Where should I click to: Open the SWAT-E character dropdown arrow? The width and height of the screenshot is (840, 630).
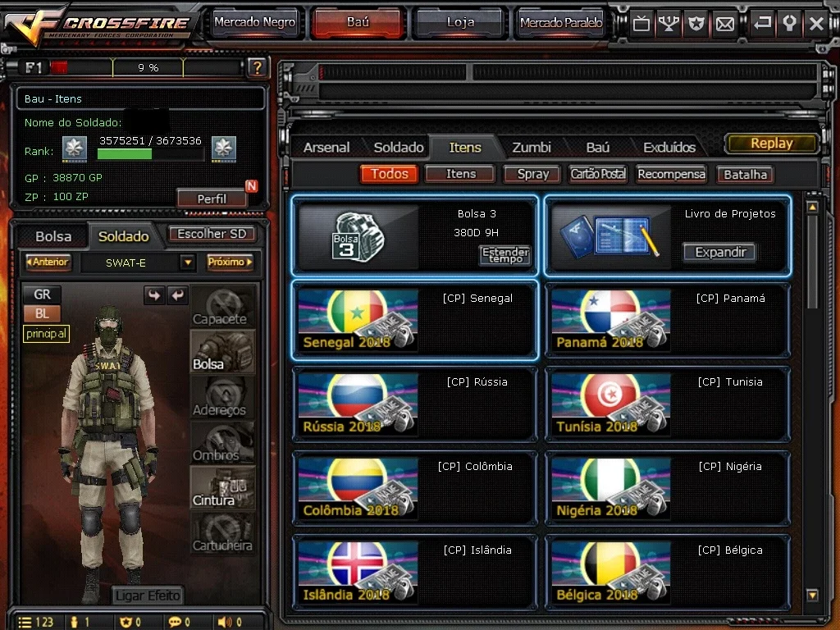coord(187,262)
